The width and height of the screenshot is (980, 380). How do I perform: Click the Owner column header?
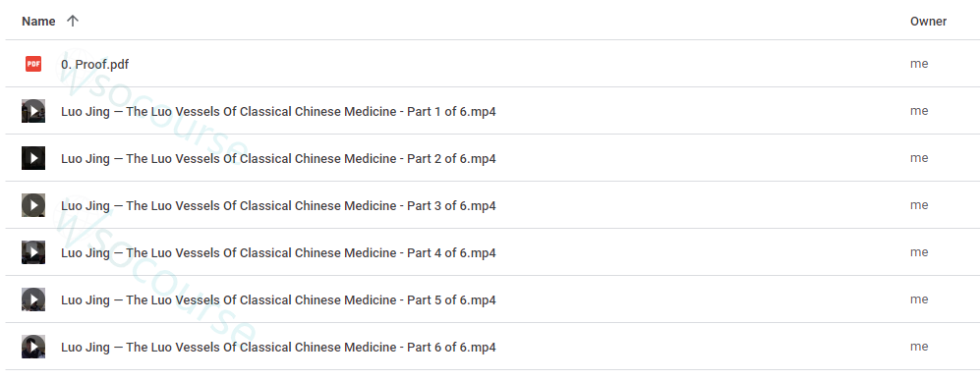[928, 22]
